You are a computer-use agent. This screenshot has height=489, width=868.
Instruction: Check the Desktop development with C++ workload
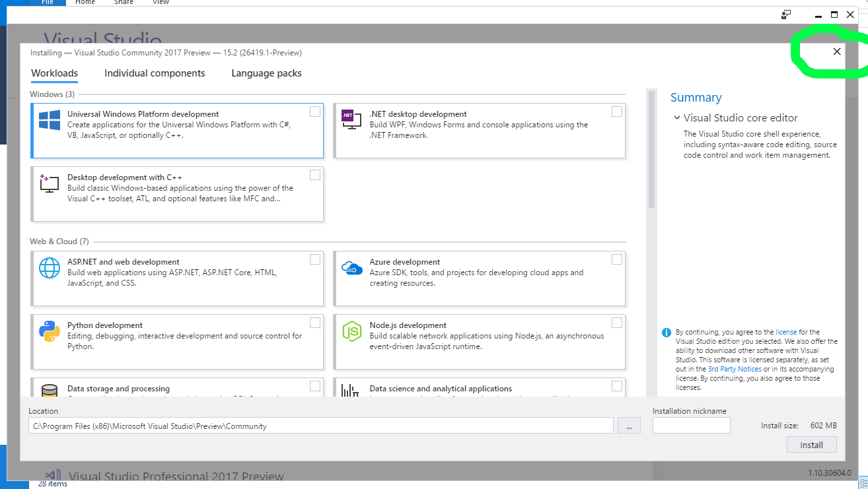pyautogui.click(x=315, y=175)
